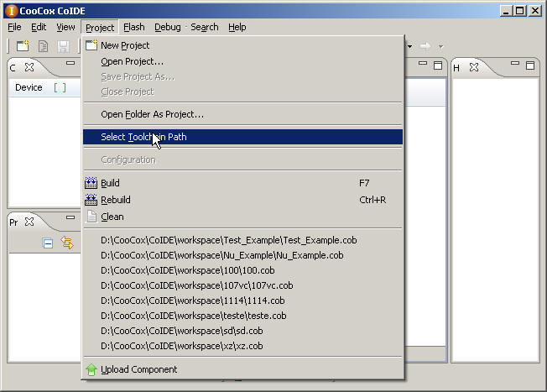Open the Flash menu

pos(134,27)
